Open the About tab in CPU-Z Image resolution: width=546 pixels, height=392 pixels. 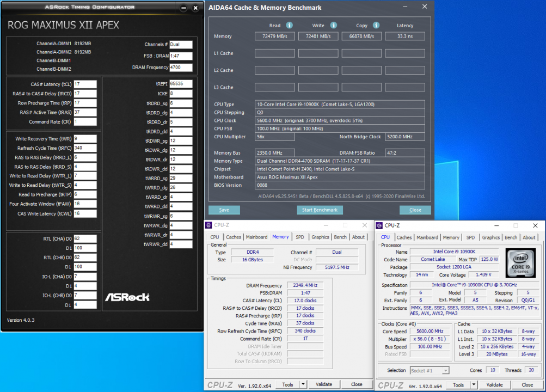tap(358, 237)
